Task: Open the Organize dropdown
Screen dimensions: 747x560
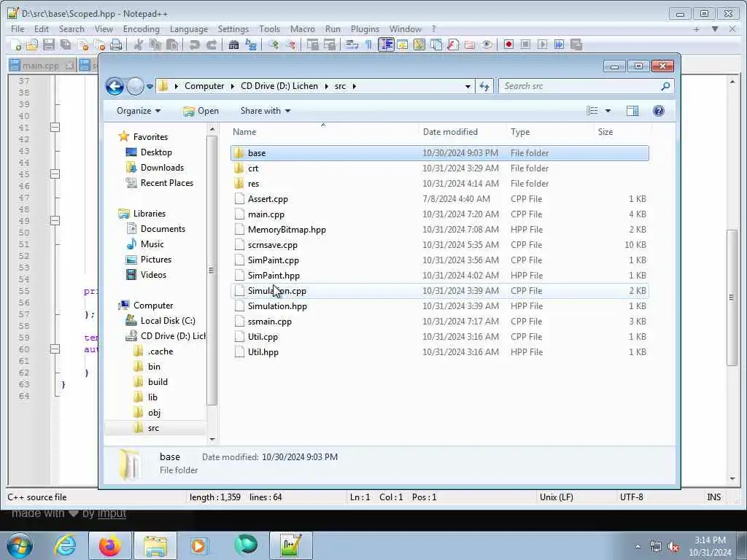Action: coord(138,111)
